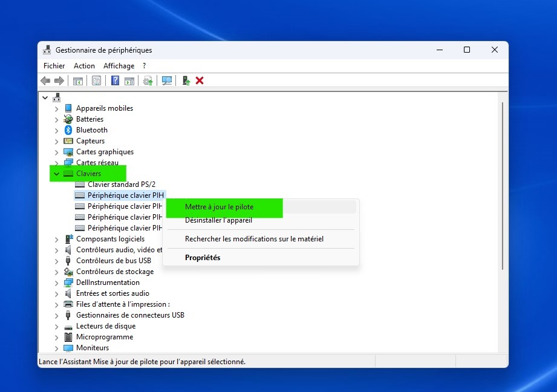Expand the Appareils mobiles chevron
Screen dimensions: 557x392
pyautogui.click(x=56, y=109)
